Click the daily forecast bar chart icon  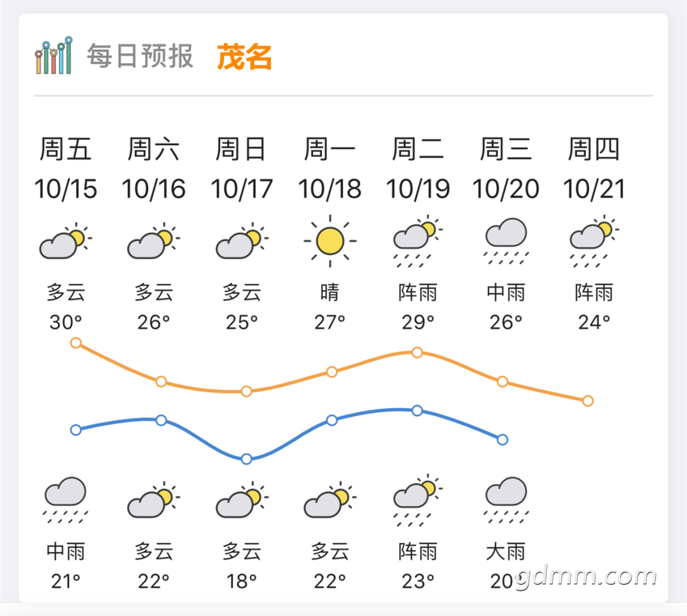coord(53,55)
